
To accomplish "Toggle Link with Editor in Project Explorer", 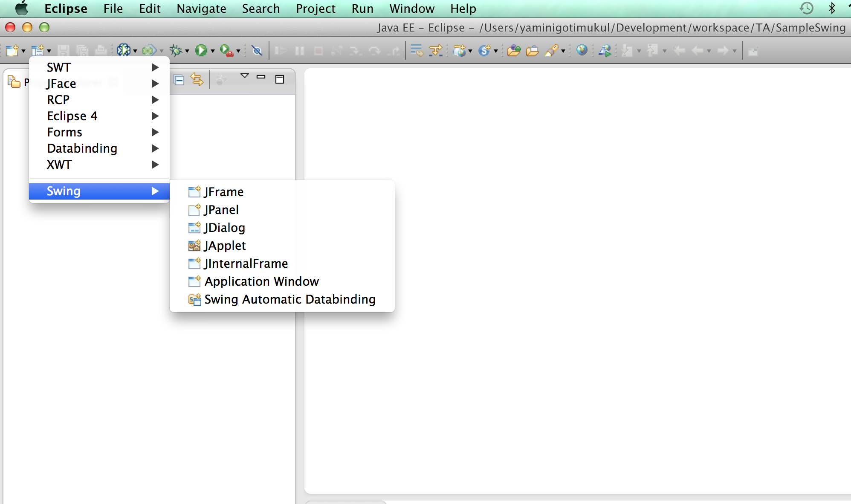I will (197, 80).
